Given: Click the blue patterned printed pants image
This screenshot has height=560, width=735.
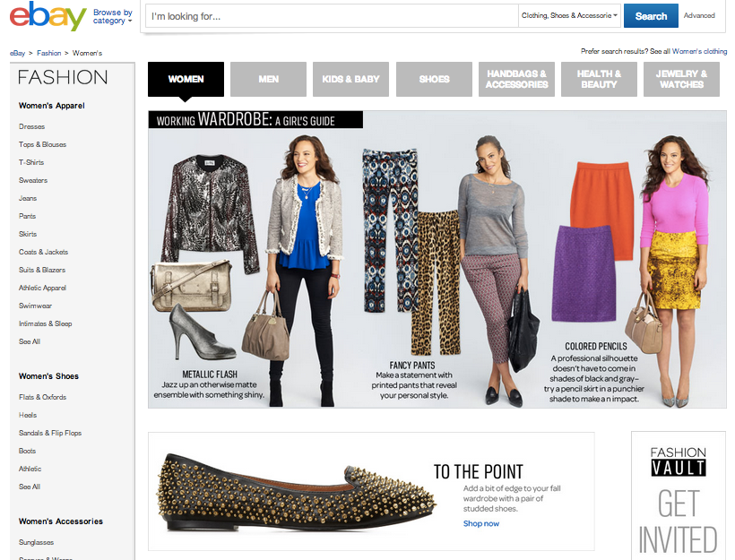Looking at the screenshot, I should (x=389, y=229).
